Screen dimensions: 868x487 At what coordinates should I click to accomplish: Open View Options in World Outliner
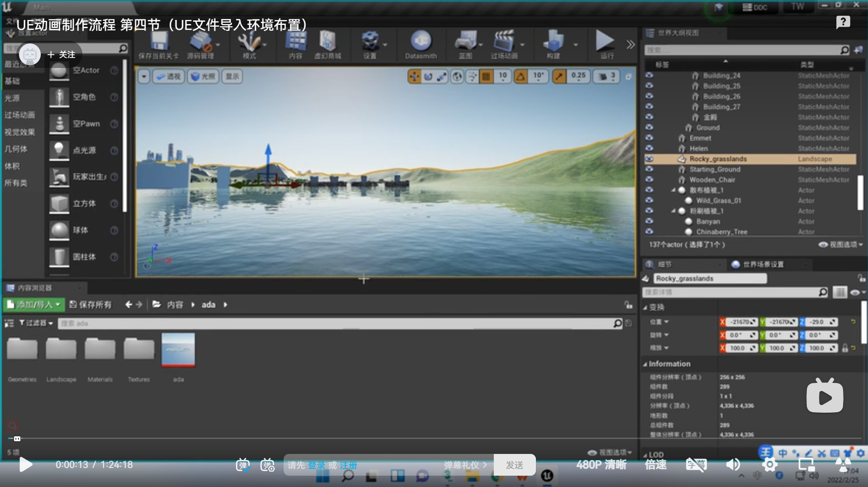pyautogui.click(x=840, y=245)
